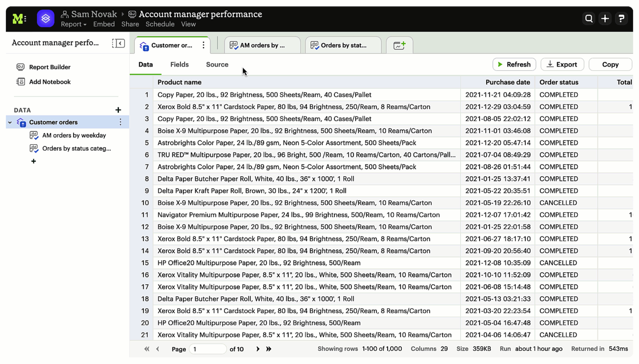Go to first page arrow
This screenshot has height=364, width=639.
147,349
